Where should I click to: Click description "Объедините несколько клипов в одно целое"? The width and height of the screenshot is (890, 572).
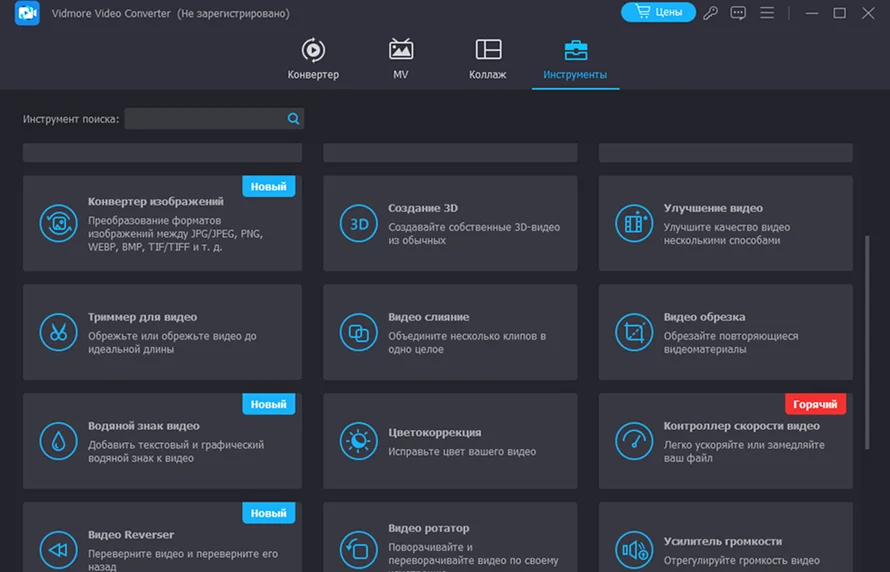(x=467, y=343)
